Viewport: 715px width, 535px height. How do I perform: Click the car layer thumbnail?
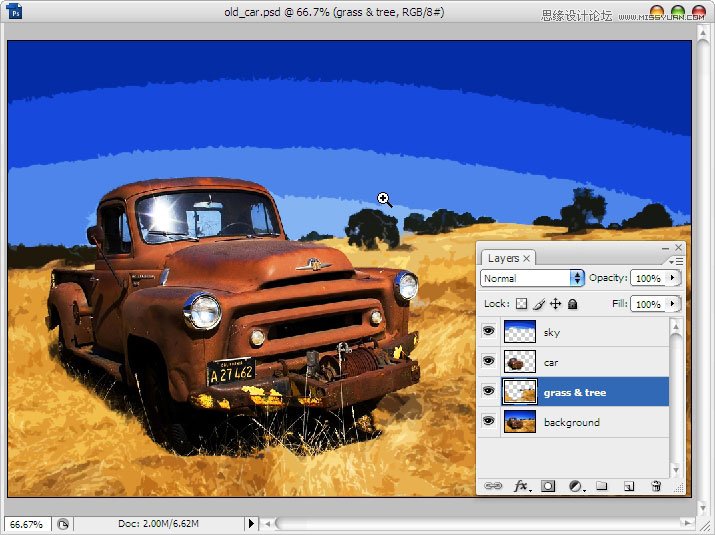[x=520, y=362]
